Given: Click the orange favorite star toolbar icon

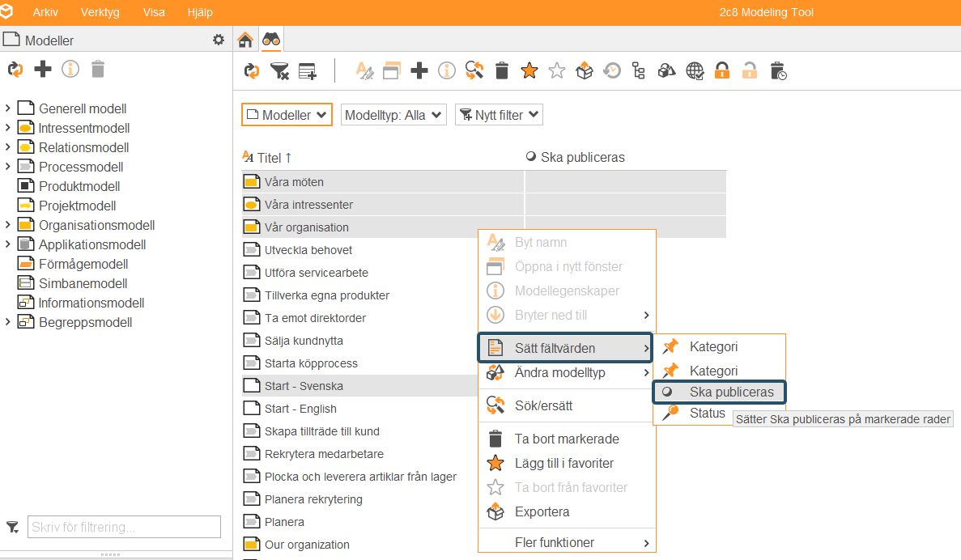Looking at the screenshot, I should 529,71.
